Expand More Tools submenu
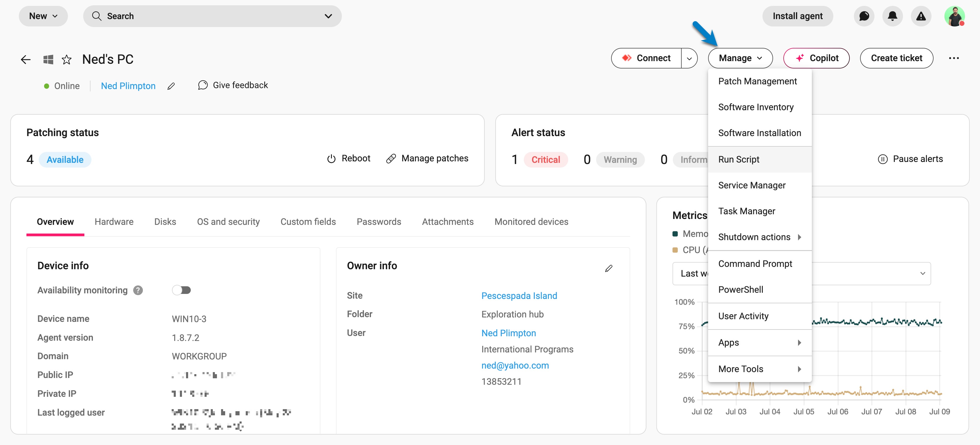Screen dimensions: 980x445 pyautogui.click(x=760, y=369)
